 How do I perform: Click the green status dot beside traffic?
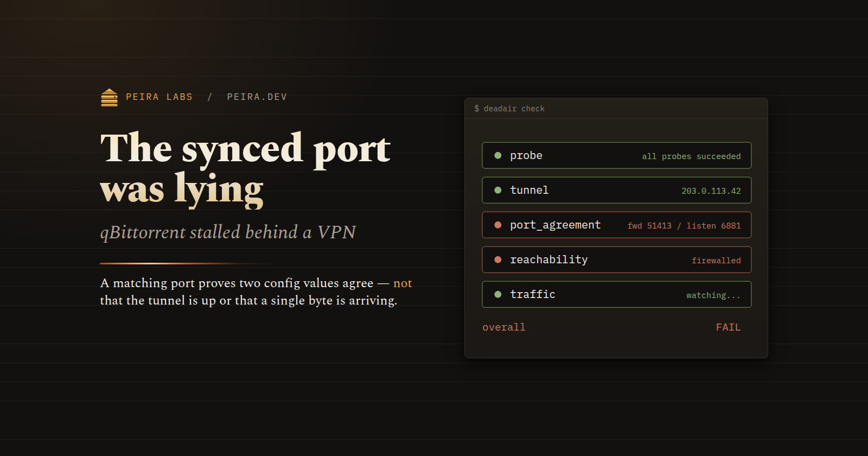pos(498,295)
